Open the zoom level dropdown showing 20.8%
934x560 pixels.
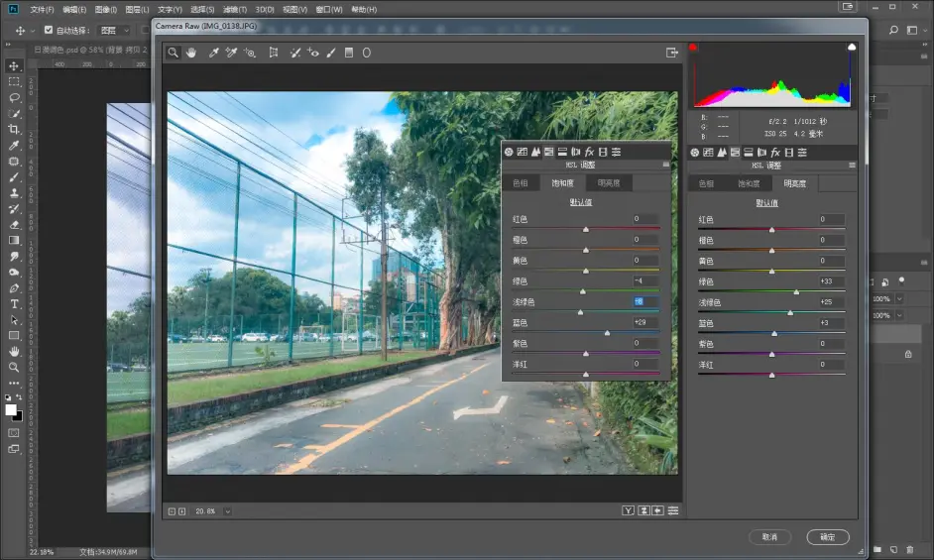227,510
